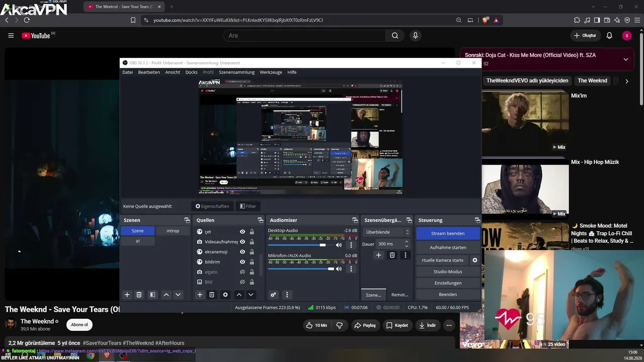Move scene down in Szenen panel
Viewport: 644px width, 362px height.
click(x=178, y=295)
